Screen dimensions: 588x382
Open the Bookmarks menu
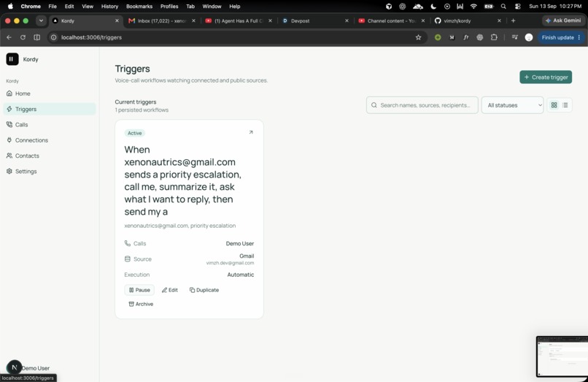[x=139, y=6]
